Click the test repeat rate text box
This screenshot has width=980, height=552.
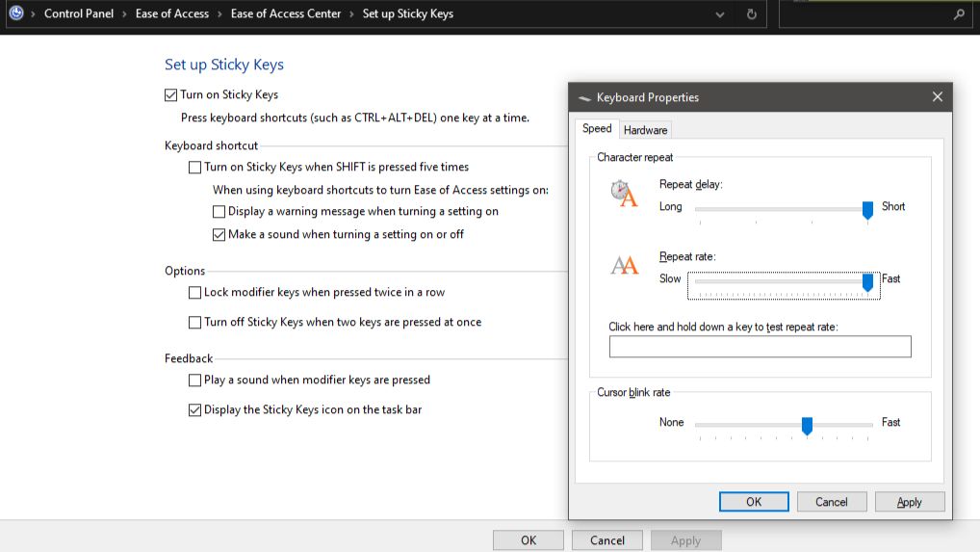pyautogui.click(x=760, y=347)
